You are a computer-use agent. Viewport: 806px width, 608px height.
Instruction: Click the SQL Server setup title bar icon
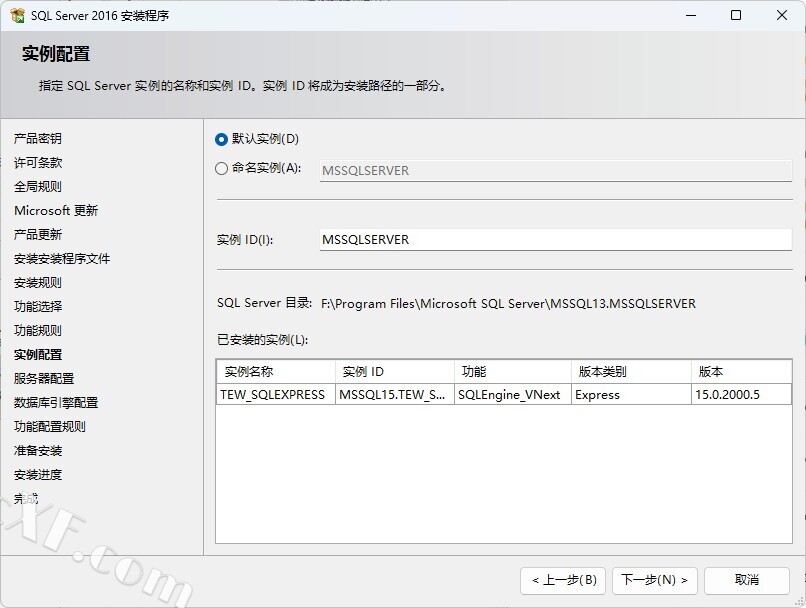pyautogui.click(x=17, y=15)
